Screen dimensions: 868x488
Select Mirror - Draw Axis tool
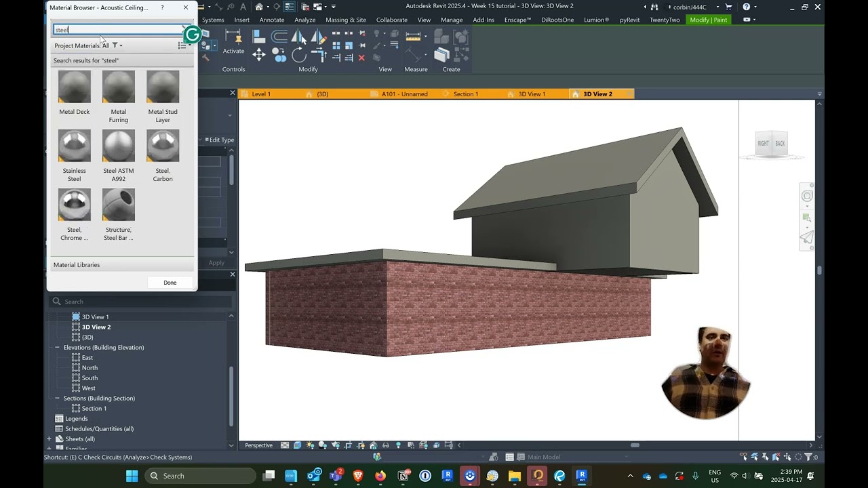point(319,36)
